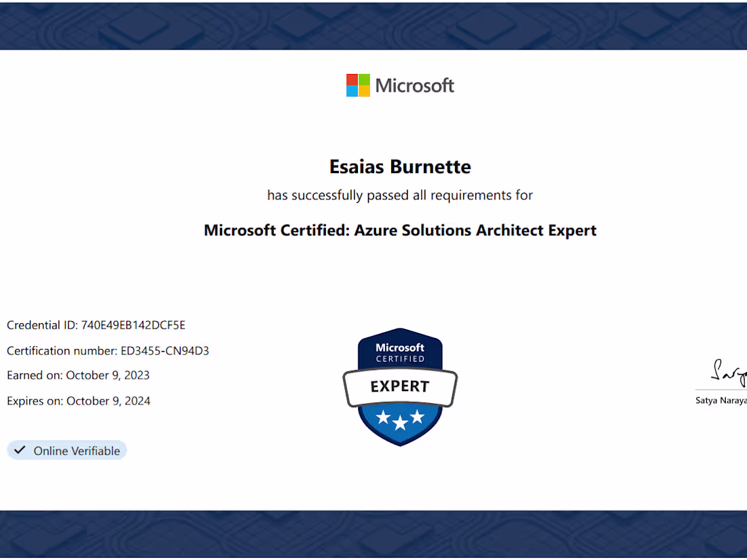This screenshot has height=560, width=747.
Task: Click the green square of the Microsoft logo
Action: (363, 79)
